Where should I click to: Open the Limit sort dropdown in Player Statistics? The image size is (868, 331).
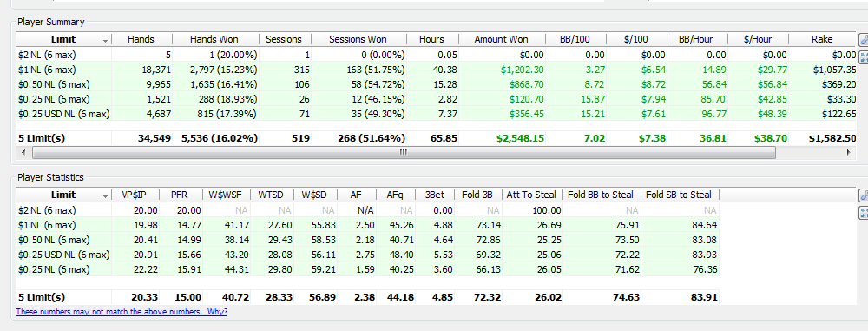105,195
